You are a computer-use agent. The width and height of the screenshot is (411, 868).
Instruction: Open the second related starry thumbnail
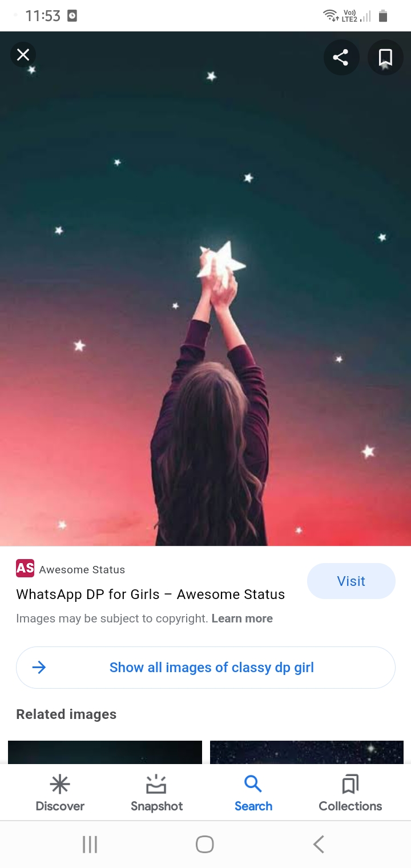click(307, 752)
